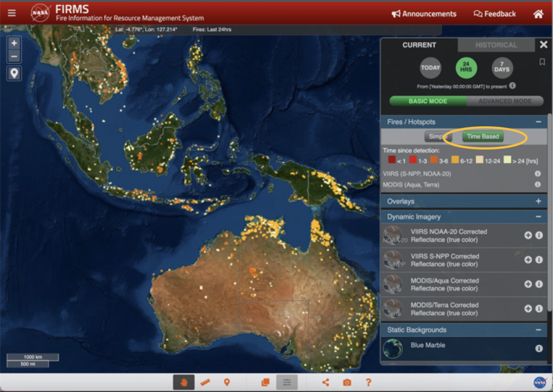Go to the home page icon
Viewport: 553px width, 392px height.
[538, 14]
